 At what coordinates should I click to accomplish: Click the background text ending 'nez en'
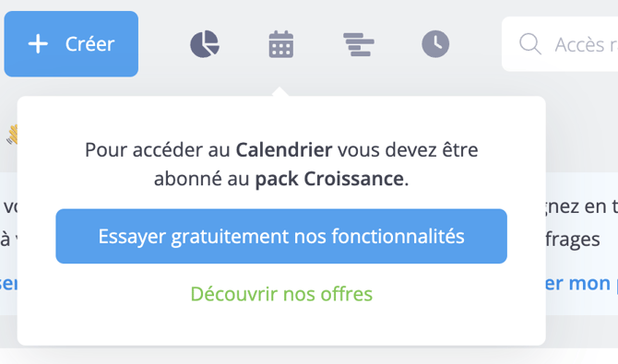pos(581,207)
